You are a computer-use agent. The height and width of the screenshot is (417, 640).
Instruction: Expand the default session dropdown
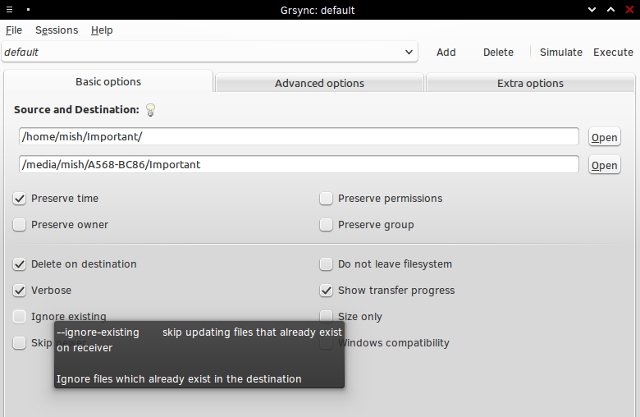point(210,52)
